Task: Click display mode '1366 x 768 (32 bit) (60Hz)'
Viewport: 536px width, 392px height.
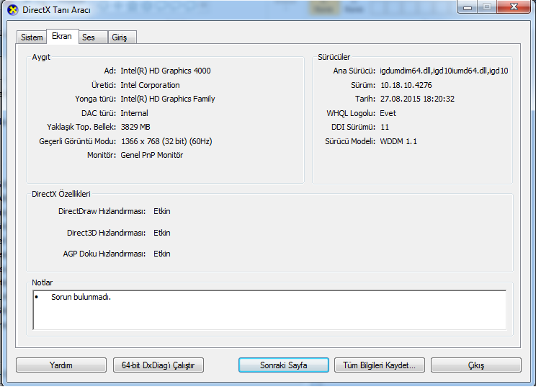Action: (x=166, y=141)
